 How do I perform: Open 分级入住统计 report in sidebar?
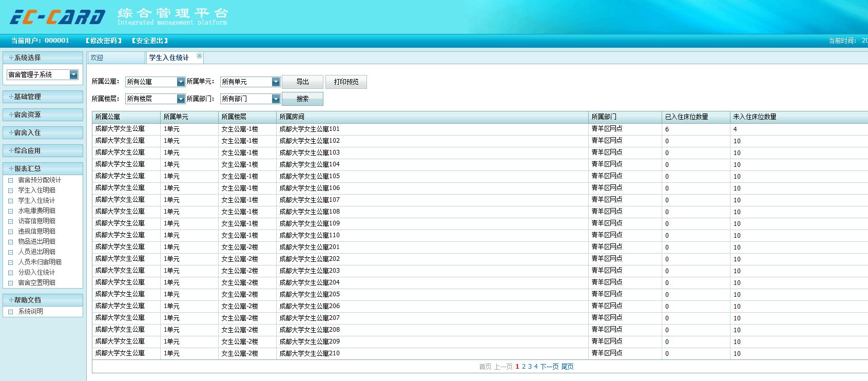(36, 273)
